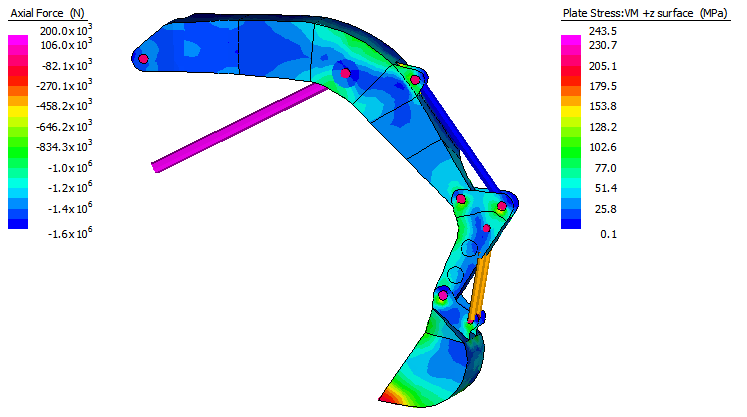
Task: Click the red high-stress tip of the bucket
Action: [388, 396]
